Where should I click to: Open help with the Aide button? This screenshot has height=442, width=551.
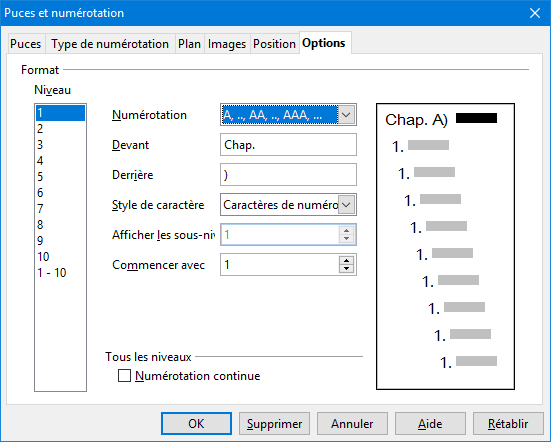430,424
